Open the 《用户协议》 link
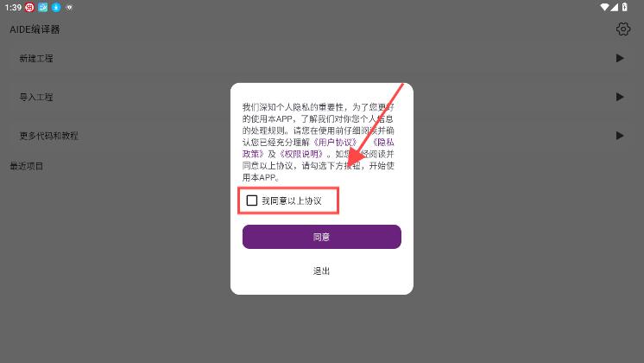644x363 pixels. click(x=335, y=143)
